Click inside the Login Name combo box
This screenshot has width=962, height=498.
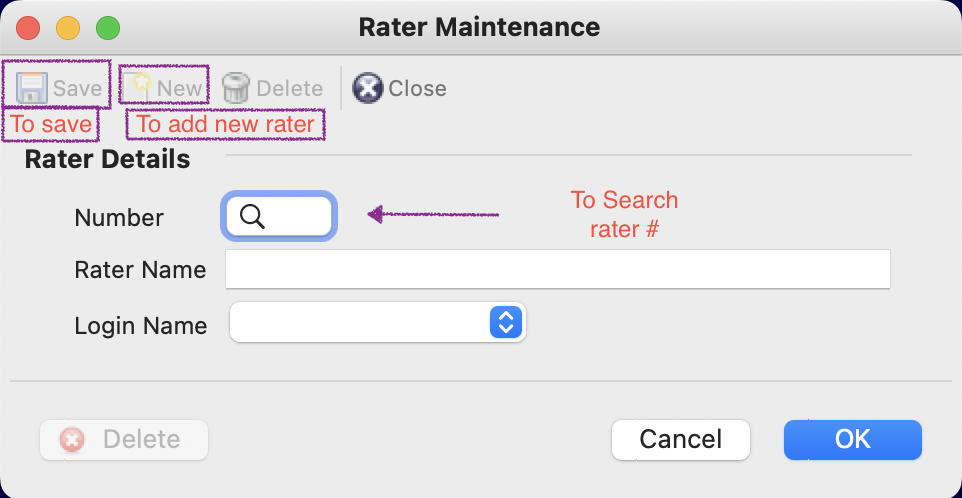click(377, 322)
